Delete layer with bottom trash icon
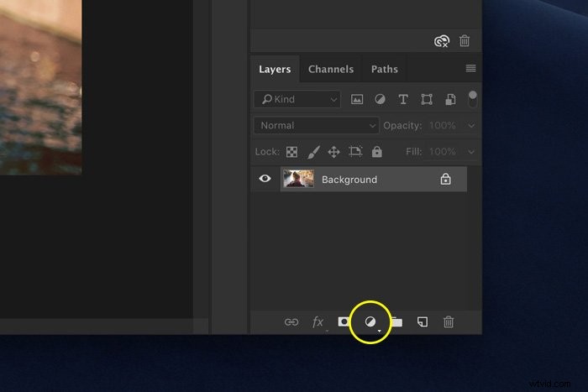Viewport: 588px width, 392px height. (x=449, y=322)
